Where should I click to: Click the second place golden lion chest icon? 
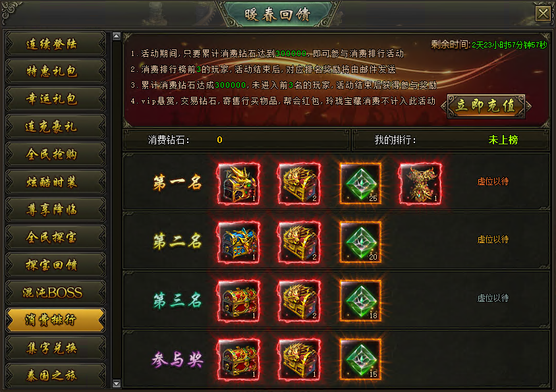299,242
